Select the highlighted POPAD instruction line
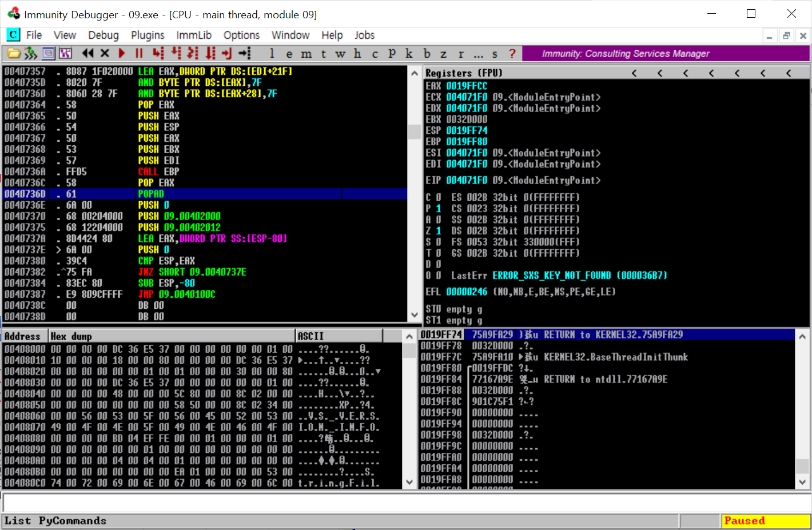Screen dimensions: 812x530 click(x=172, y=193)
